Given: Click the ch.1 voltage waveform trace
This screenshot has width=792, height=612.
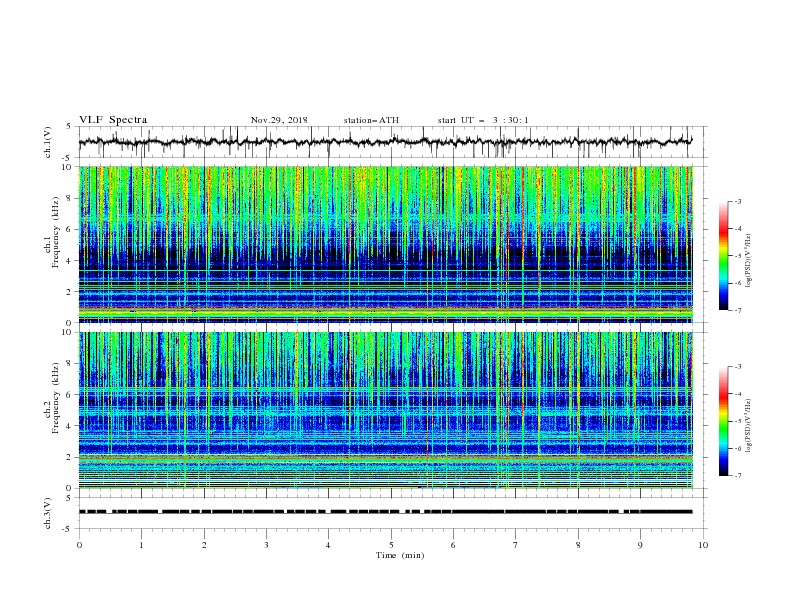Looking at the screenshot, I should click(385, 142).
